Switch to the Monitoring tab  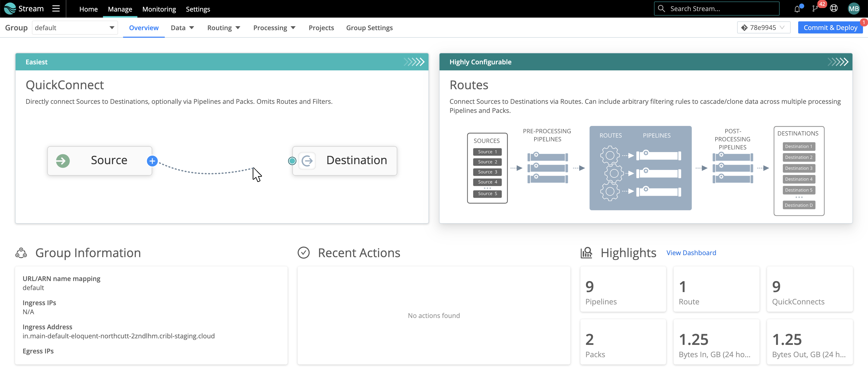tap(159, 9)
